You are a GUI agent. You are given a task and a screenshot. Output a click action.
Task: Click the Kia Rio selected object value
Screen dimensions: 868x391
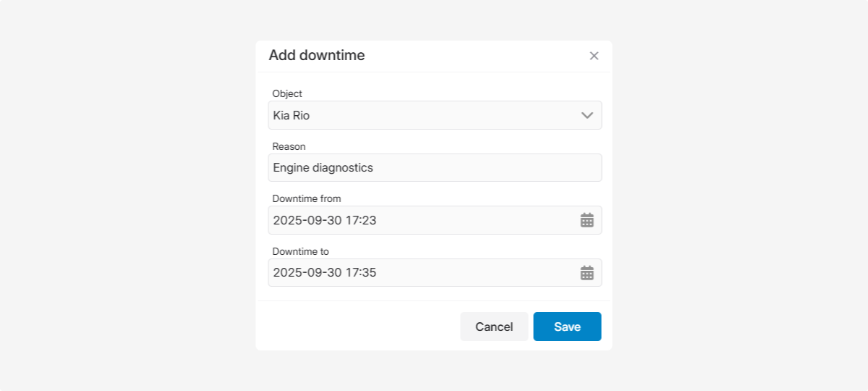(292, 115)
